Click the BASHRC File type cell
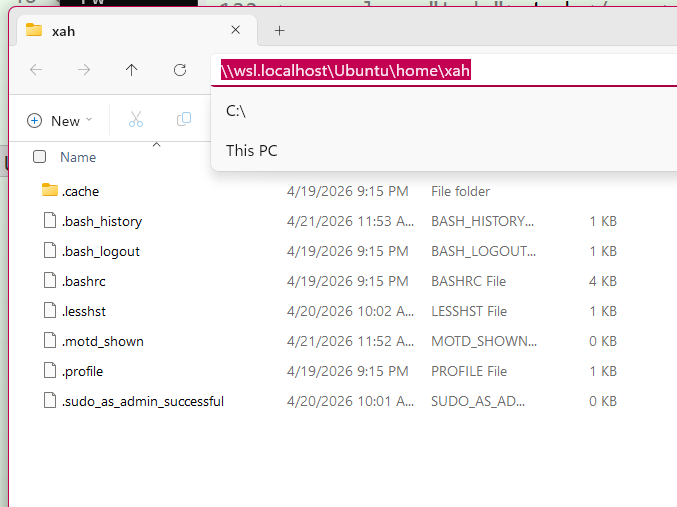Screen dimensions: 677x507 [x=468, y=282]
